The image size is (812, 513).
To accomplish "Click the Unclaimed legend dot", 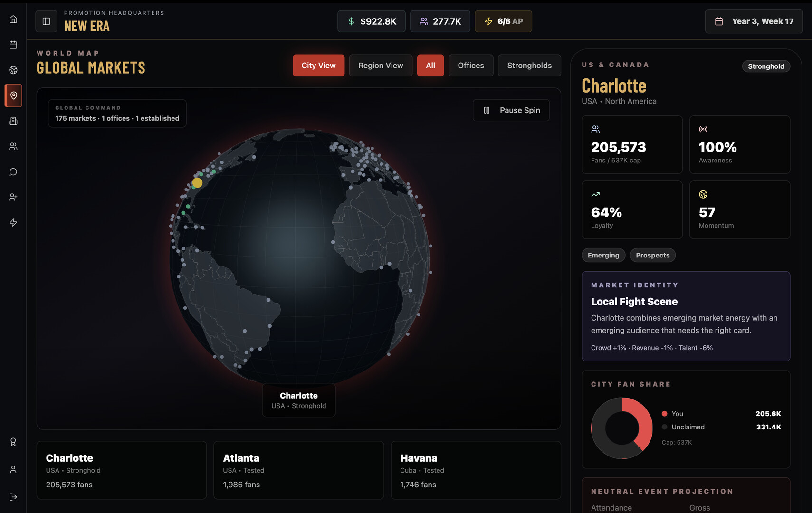I will [x=665, y=427].
